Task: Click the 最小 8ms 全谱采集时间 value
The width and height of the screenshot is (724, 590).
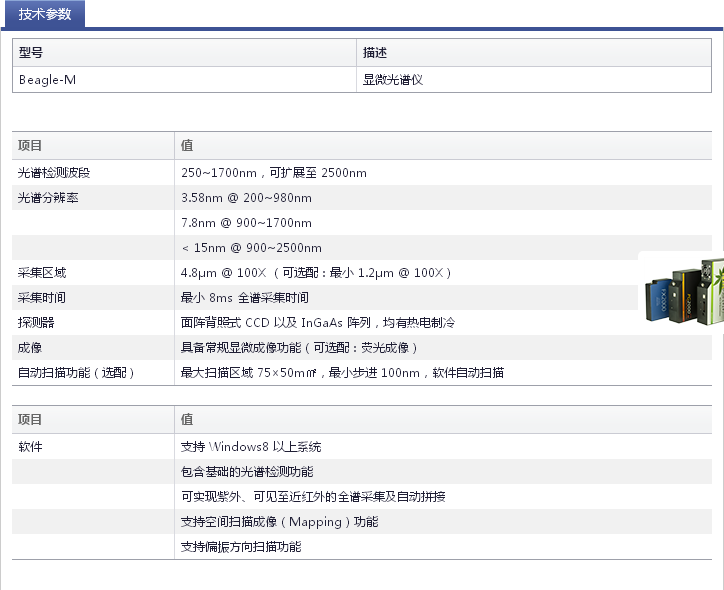Action: (x=244, y=297)
